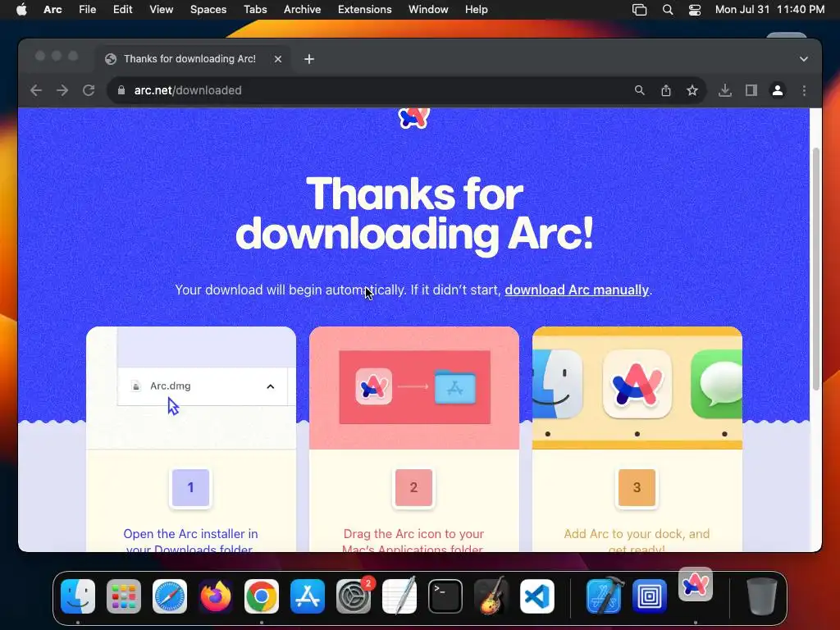
Task: Open System Settings from the dock
Action: click(x=354, y=596)
